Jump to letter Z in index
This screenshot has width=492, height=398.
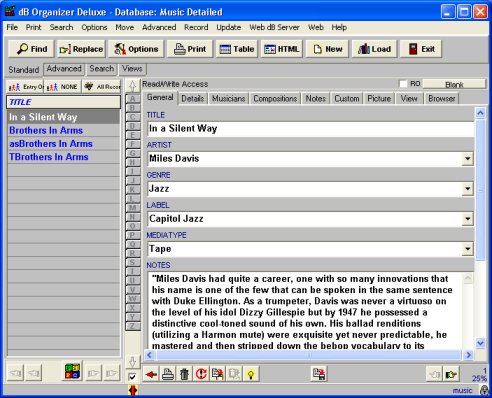pos(132,326)
